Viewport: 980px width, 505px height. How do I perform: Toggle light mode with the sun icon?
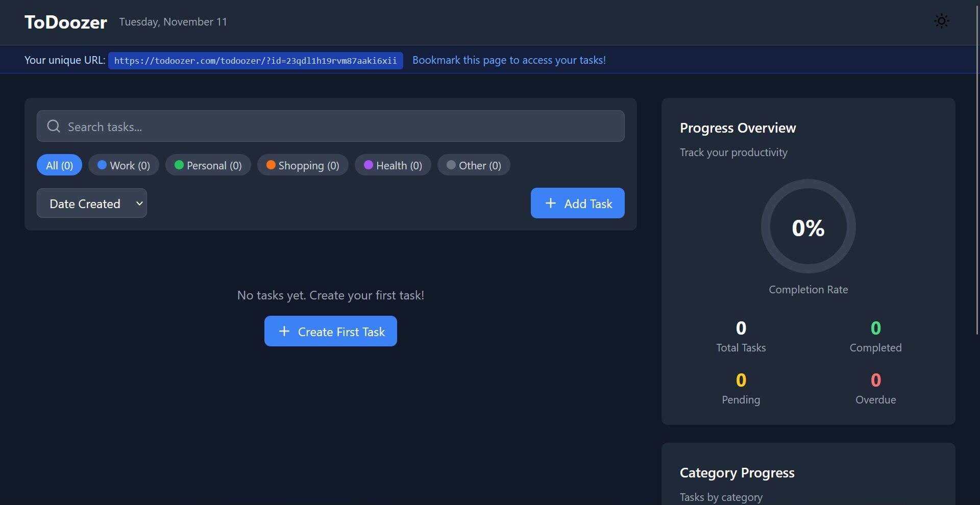tap(941, 21)
